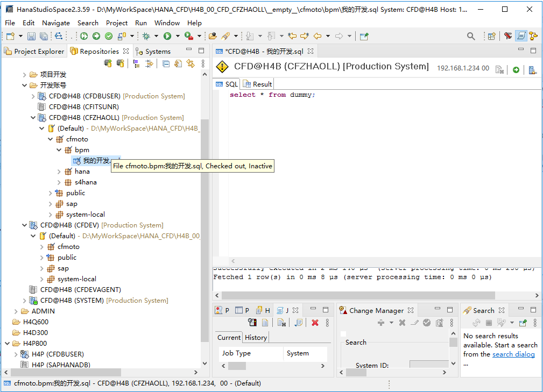This screenshot has height=392, width=543.
Task: Click the Collapse All icon in Repositories toolbar
Action: coord(166,63)
